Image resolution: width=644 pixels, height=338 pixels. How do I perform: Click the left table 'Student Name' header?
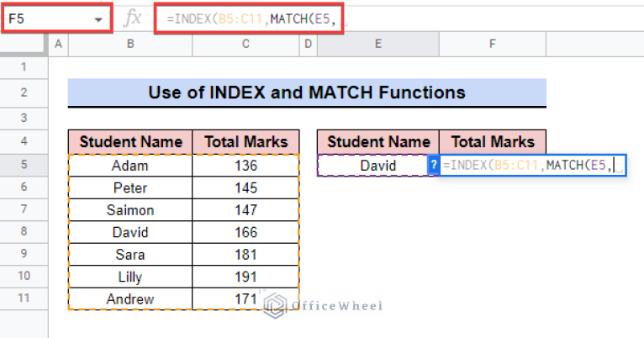click(130, 142)
